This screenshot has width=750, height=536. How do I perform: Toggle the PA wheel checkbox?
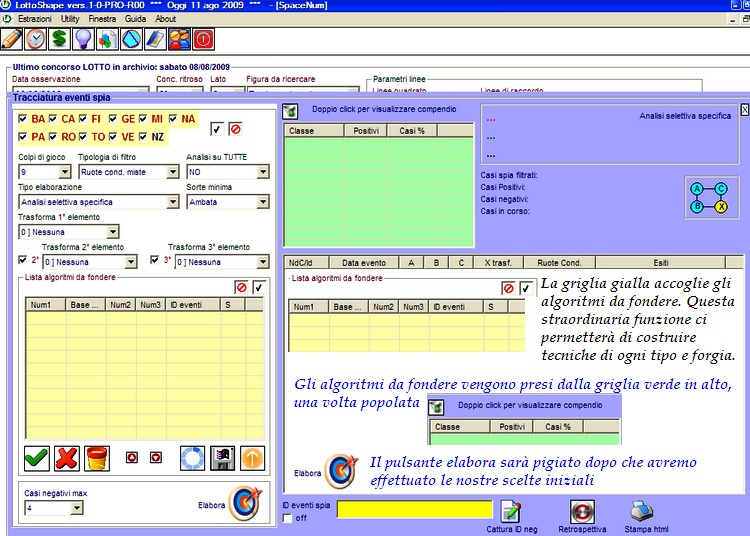tap(22, 136)
